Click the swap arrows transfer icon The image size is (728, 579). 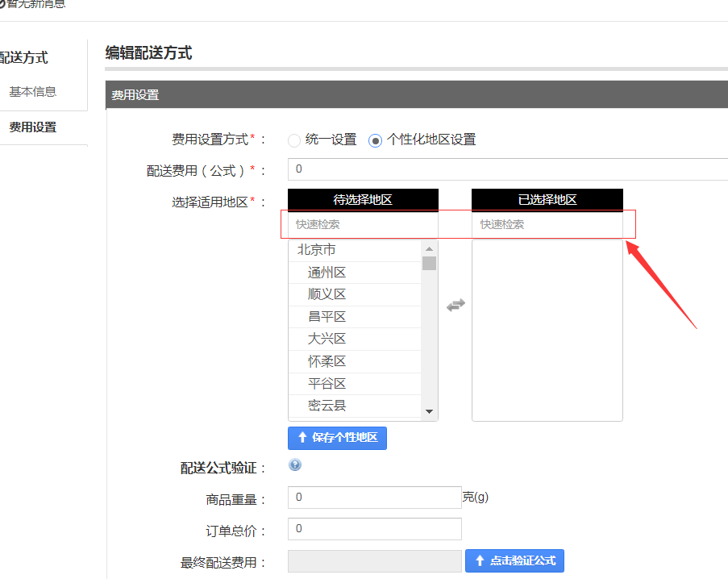456,306
